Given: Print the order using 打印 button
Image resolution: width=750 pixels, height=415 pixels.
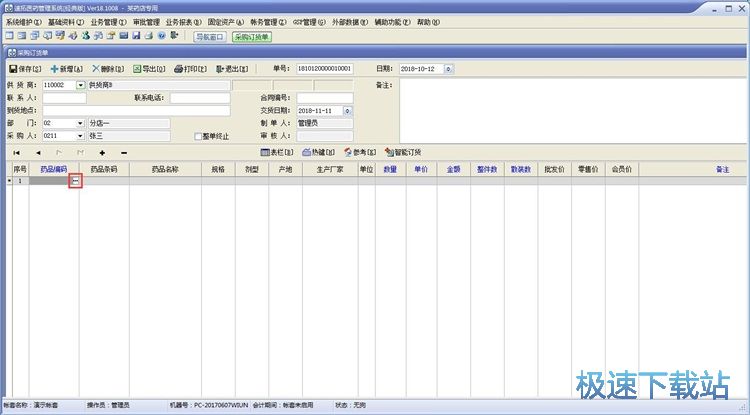Looking at the screenshot, I should 191,69.
